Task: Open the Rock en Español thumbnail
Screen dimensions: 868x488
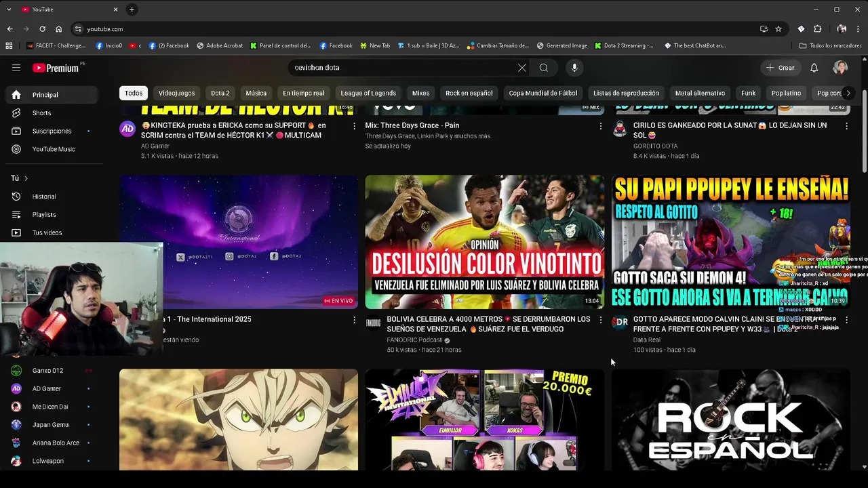Action: 730,420
